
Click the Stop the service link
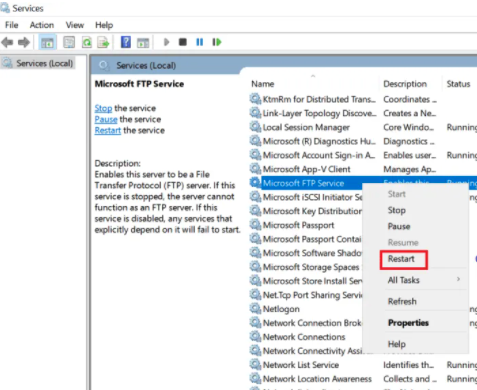point(103,108)
